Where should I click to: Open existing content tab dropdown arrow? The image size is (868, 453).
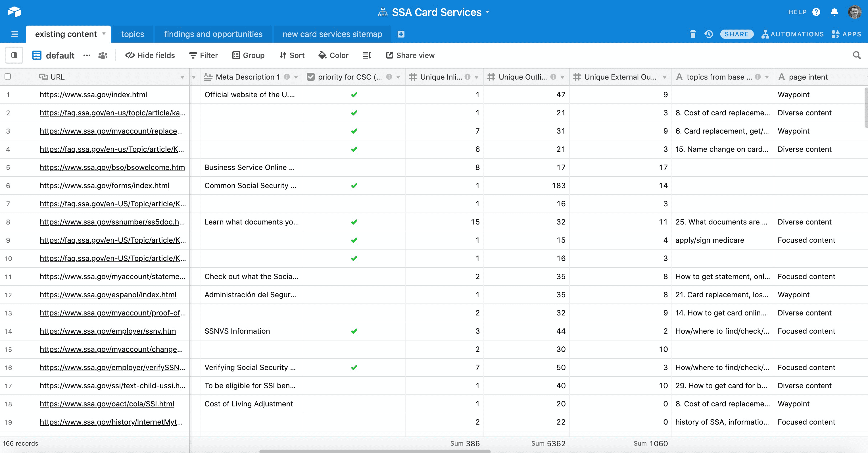coord(104,34)
